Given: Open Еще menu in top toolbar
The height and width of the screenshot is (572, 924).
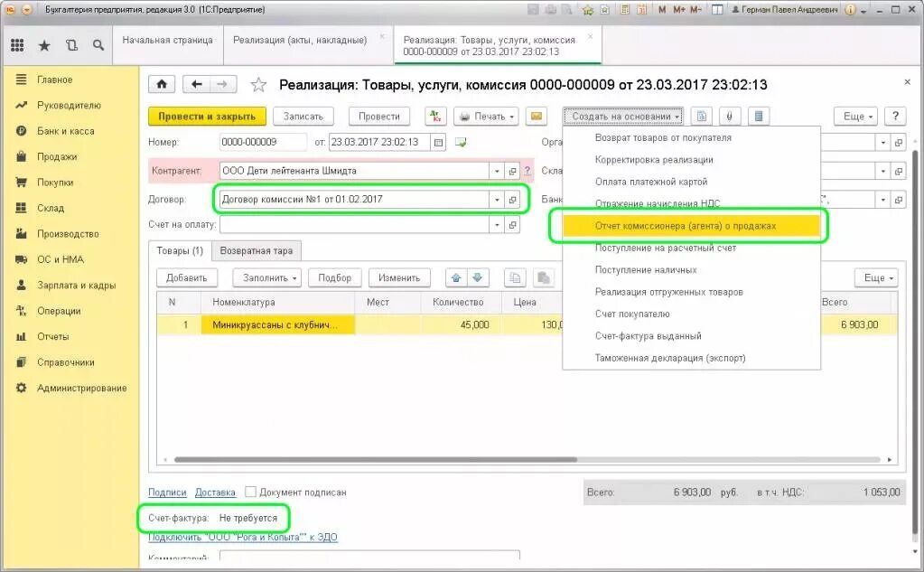Looking at the screenshot, I should click(x=855, y=117).
